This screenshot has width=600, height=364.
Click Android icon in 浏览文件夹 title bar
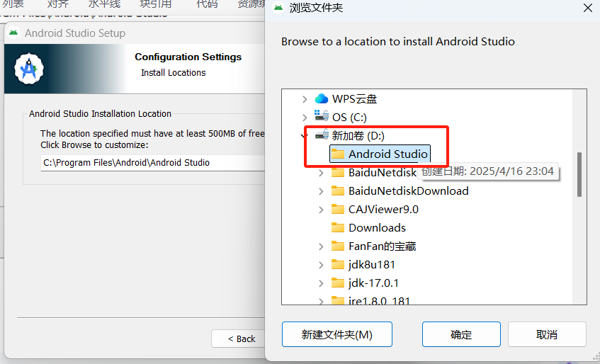(278, 8)
